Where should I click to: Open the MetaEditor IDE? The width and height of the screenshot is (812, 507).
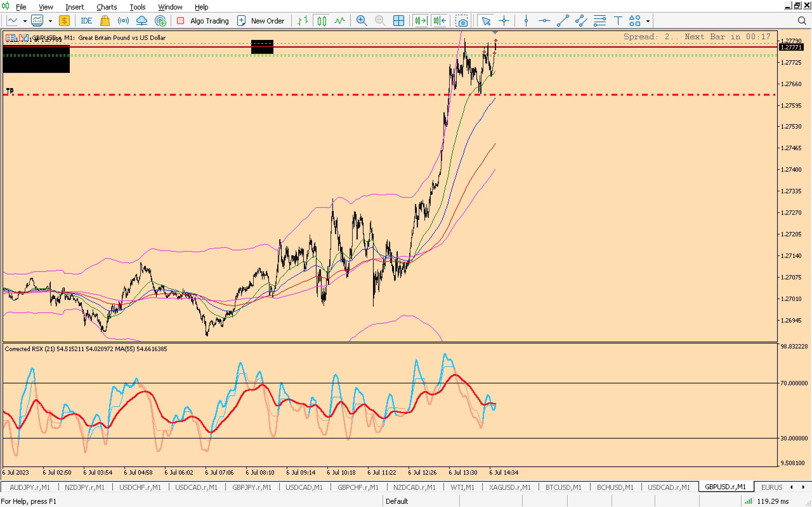tap(86, 21)
